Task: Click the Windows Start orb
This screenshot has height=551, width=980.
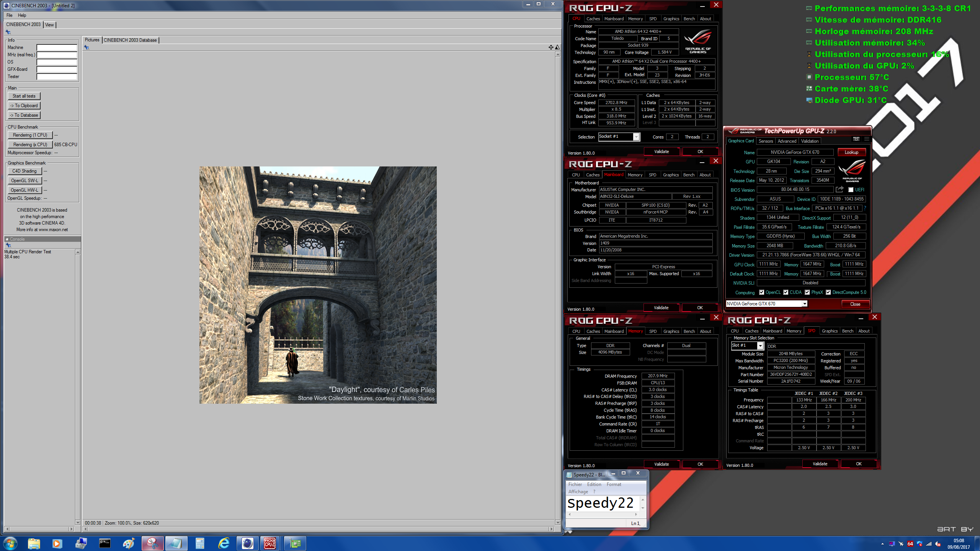Action: pyautogui.click(x=10, y=543)
